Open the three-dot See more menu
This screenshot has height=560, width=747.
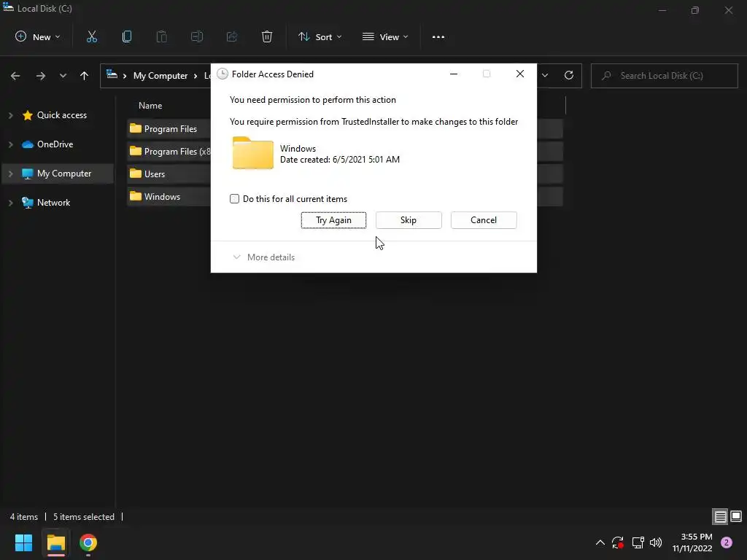point(438,36)
